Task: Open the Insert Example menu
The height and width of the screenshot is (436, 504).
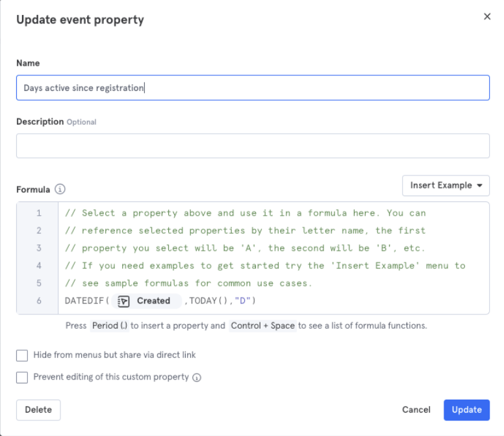Action: click(446, 186)
